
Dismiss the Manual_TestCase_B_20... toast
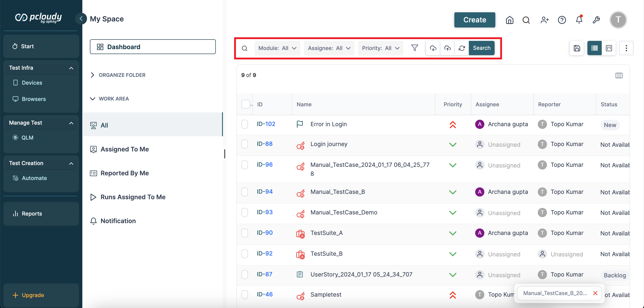click(x=595, y=293)
